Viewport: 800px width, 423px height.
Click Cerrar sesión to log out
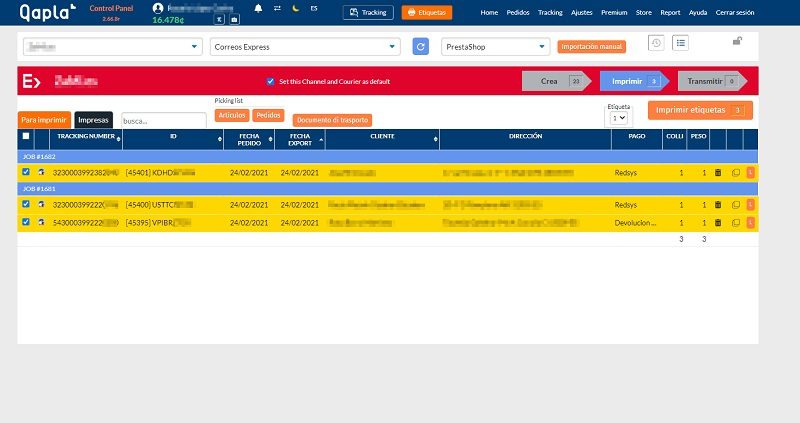(x=735, y=12)
